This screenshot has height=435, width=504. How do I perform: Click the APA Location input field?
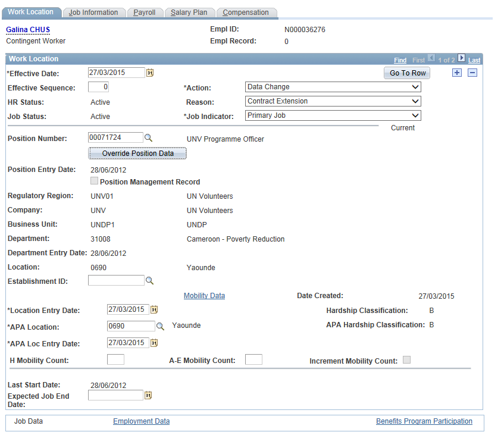coord(131,326)
